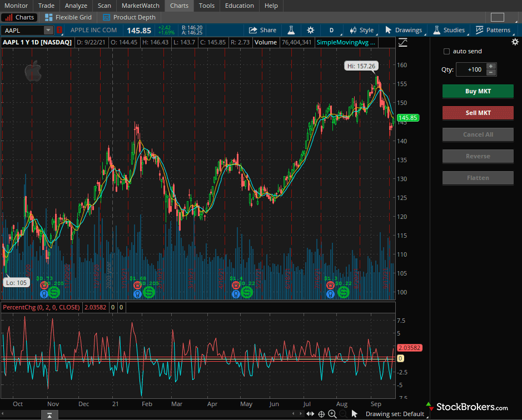The image size is (522, 420).
Task: Click the Qty input field
Action: pyautogui.click(x=470, y=69)
